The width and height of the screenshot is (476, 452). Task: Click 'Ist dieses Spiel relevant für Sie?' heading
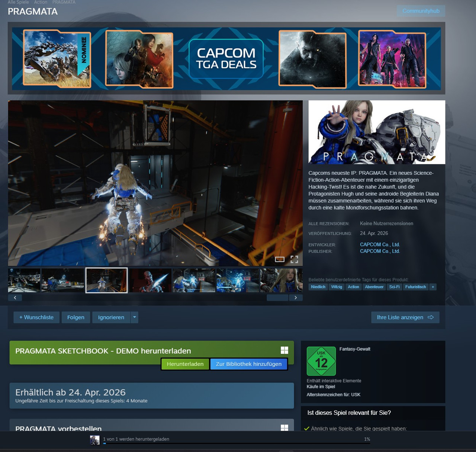pyautogui.click(x=349, y=413)
